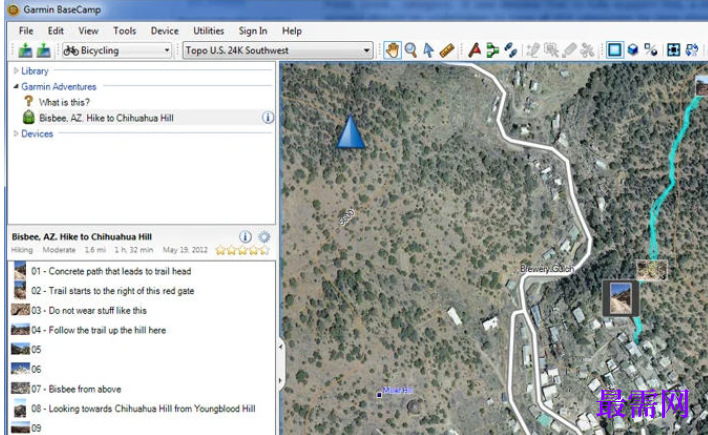Viewport: 708px width, 435px height.
Task: Select list item 09
Action: coord(36,428)
